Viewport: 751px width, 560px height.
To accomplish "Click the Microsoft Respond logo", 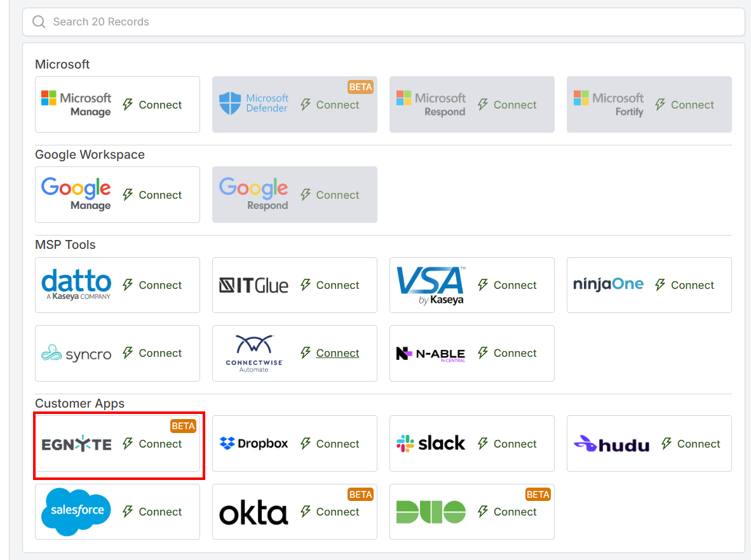I will click(431, 104).
